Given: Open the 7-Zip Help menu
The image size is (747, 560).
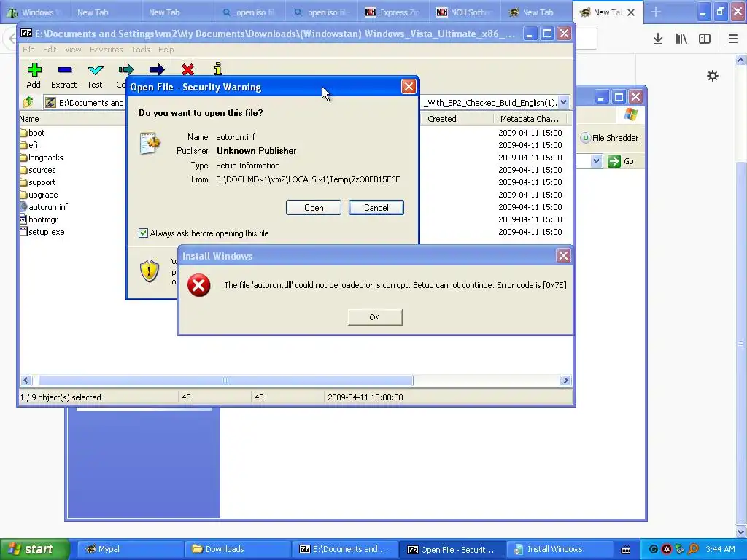Looking at the screenshot, I should pos(166,50).
